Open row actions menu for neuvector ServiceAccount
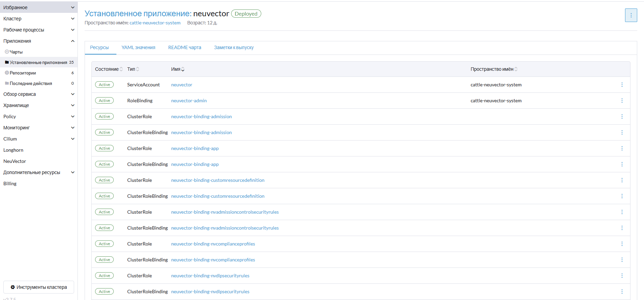 [622, 85]
